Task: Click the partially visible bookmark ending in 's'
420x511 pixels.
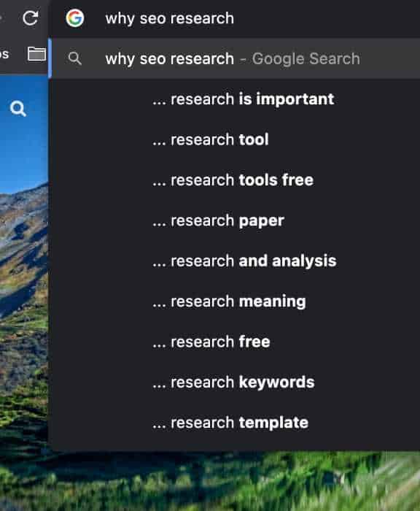Action: click(4, 54)
